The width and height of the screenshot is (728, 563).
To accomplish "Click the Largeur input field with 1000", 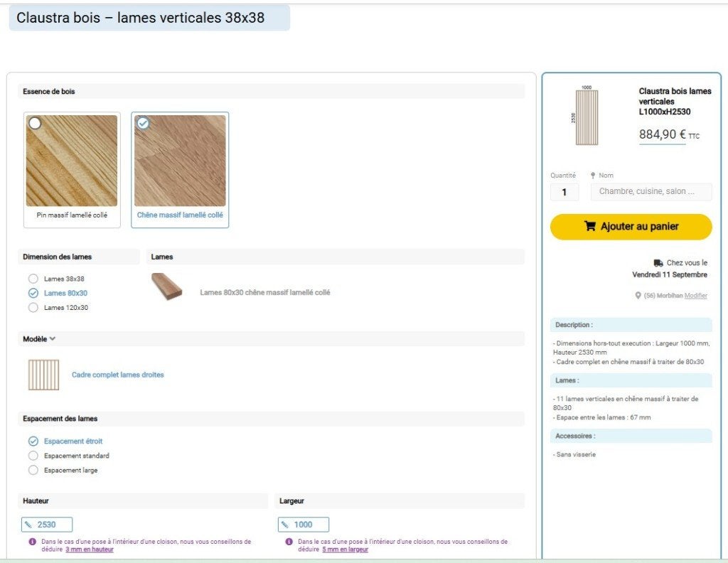I will (x=304, y=525).
